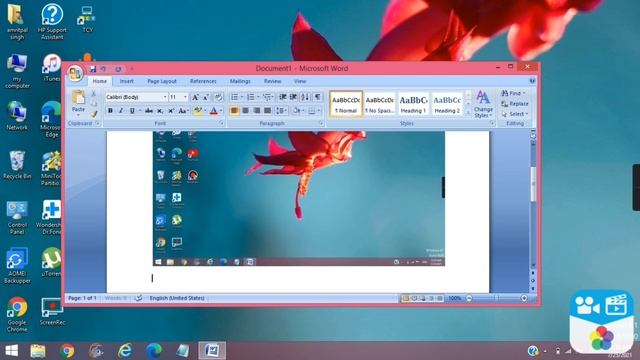Click the Redo/Repeat icon in Quick Access toolbar
This screenshot has width=640, height=360.
118,69
